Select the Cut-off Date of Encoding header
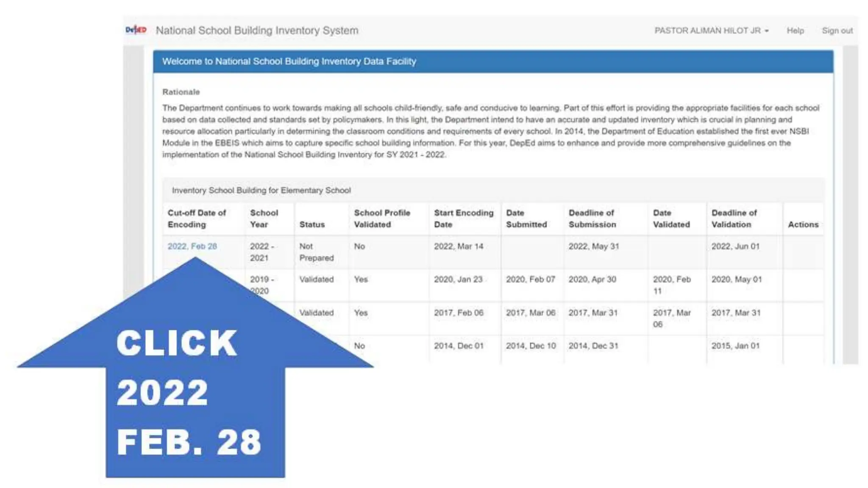The width and height of the screenshot is (868, 488). coord(197,219)
